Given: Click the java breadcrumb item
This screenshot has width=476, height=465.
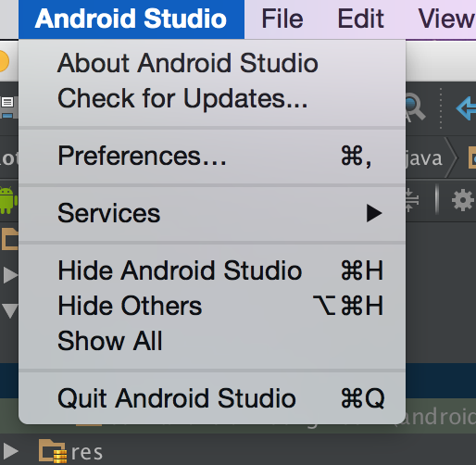Looking at the screenshot, I should (x=424, y=158).
